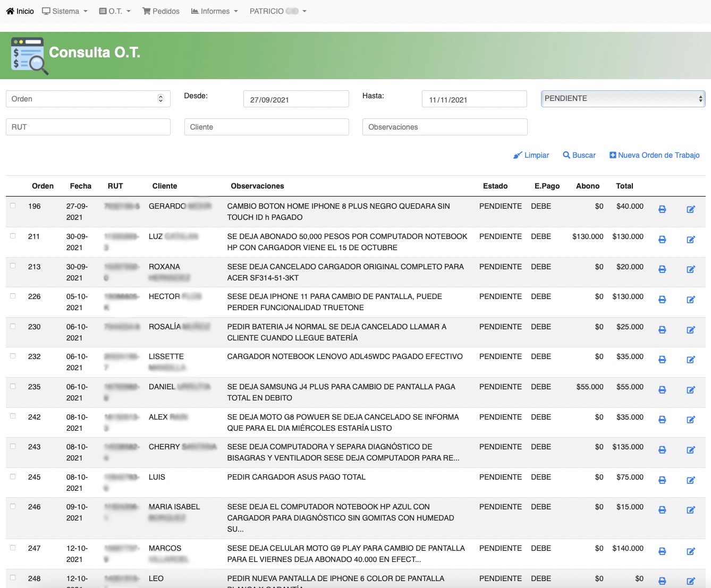Image resolution: width=711 pixels, height=588 pixels.
Task: Expand the O.T. navigation menu
Action: click(115, 11)
